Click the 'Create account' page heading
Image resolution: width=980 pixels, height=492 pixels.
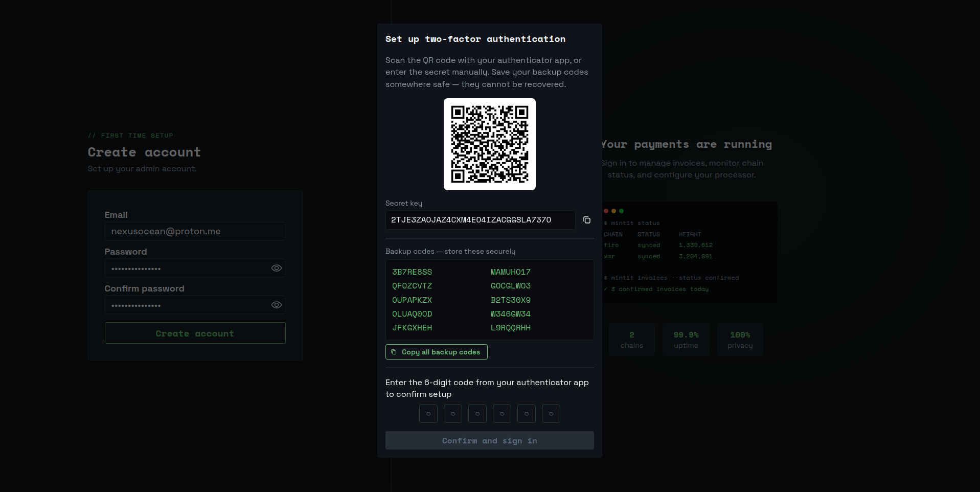click(x=144, y=152)
